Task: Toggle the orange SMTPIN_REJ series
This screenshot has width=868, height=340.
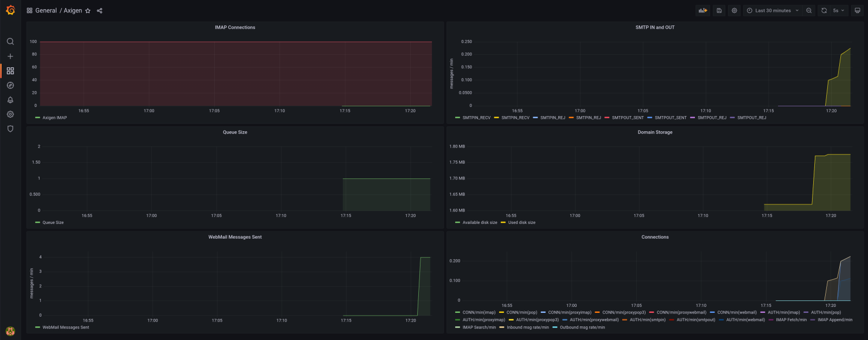Action: coord(588,118)
